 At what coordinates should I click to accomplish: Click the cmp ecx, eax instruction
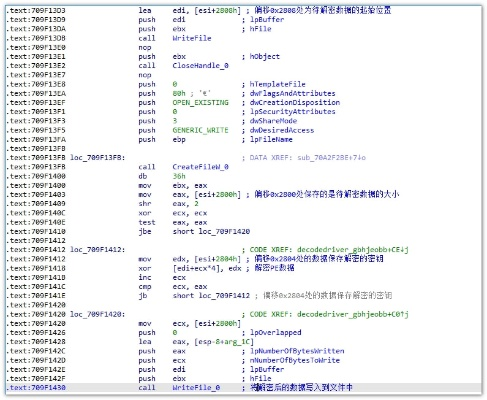tap(173, 287)
